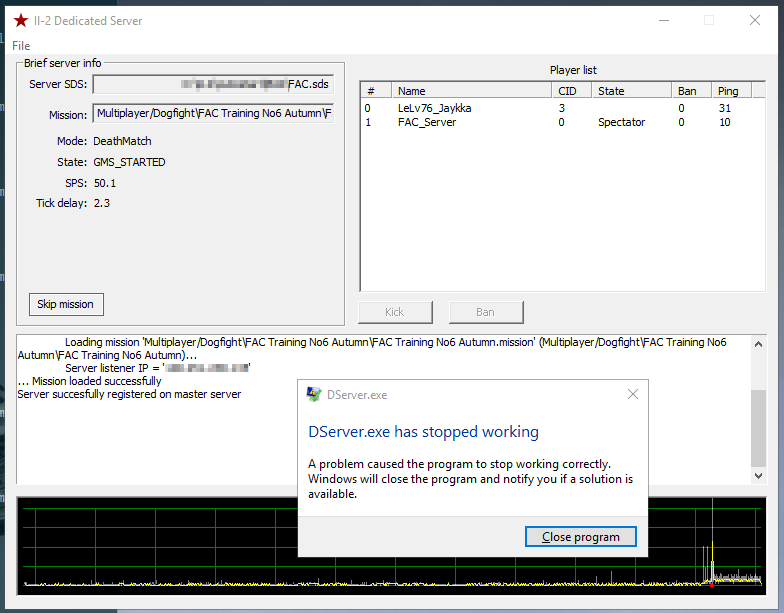Click the SPS value 50.1
This screenshot has height=613, width=784.
pyautogui.click(x=104, y=183)
